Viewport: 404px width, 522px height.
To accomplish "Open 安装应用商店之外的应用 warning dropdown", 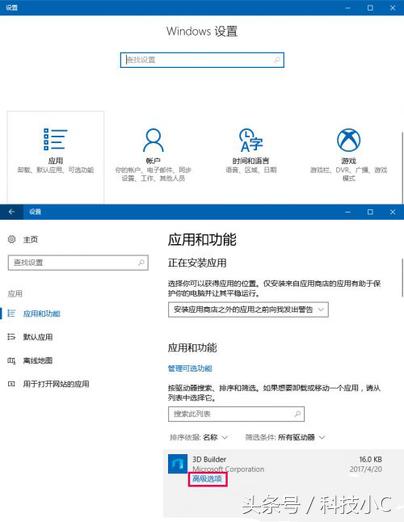I will [x=248, y=310].
